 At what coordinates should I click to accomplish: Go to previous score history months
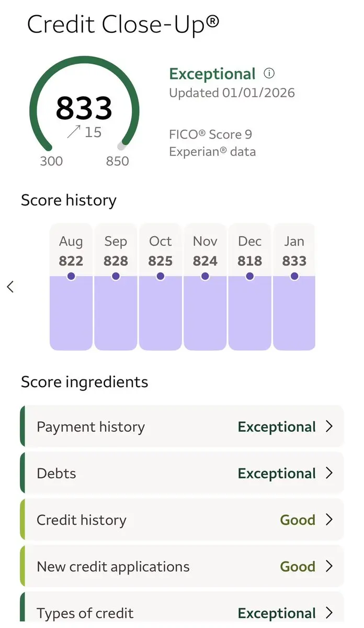pos(10,286)
